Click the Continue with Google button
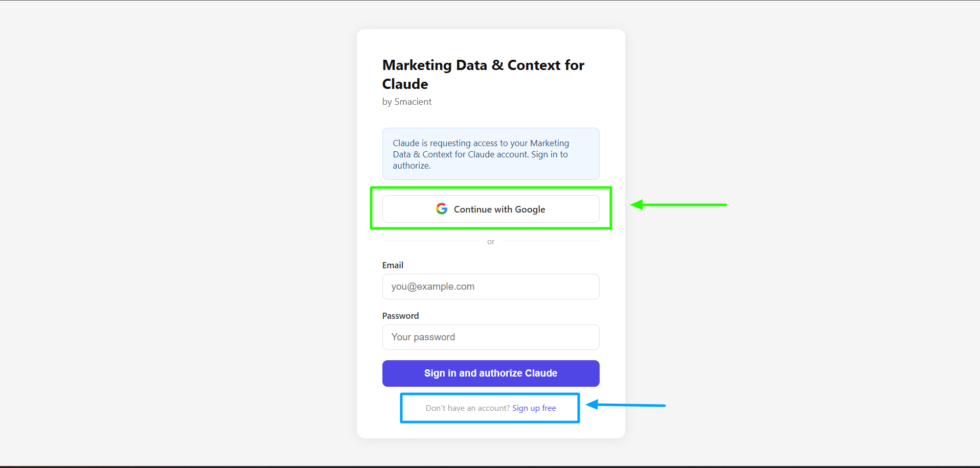Screen dimensions: 980x468 point(491,209)
